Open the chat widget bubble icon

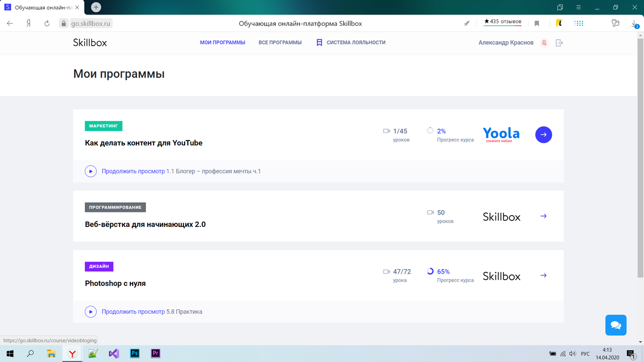[x=616, y=325]
